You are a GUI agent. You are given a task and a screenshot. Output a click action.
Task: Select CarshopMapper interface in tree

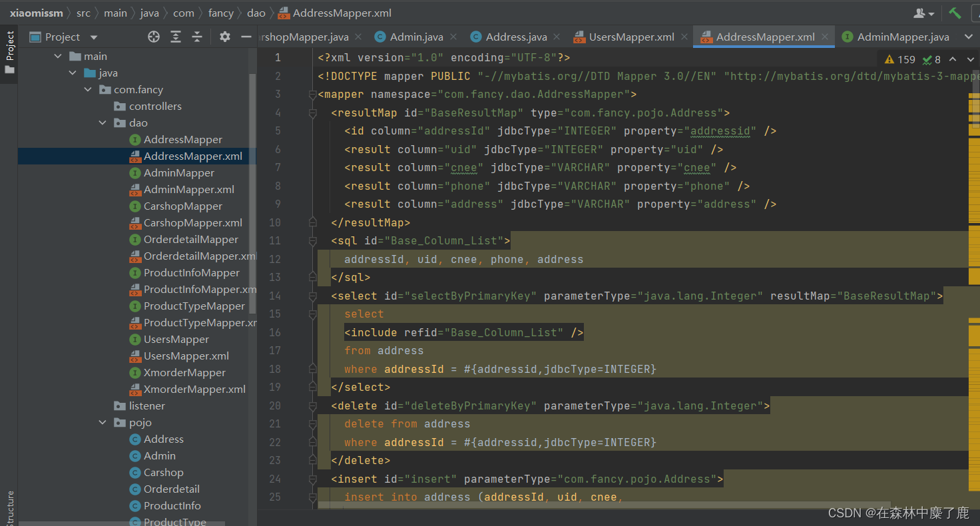pos(176,206)
